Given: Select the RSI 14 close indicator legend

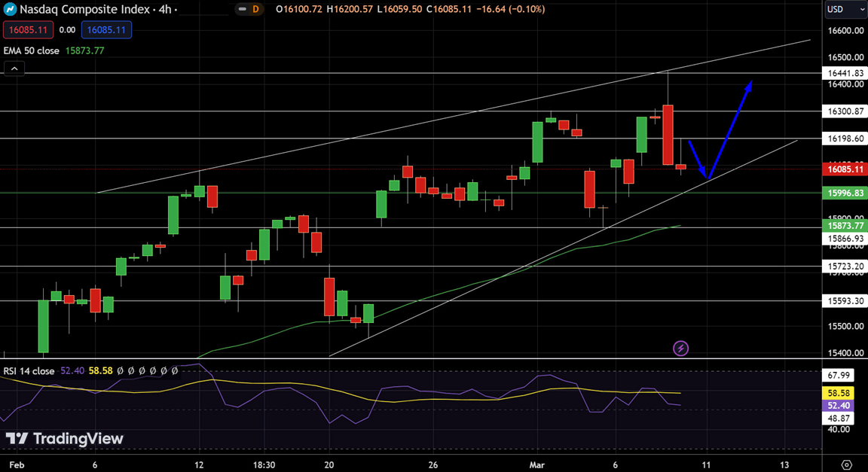Looking at the screenshot, I should point(29,371).
